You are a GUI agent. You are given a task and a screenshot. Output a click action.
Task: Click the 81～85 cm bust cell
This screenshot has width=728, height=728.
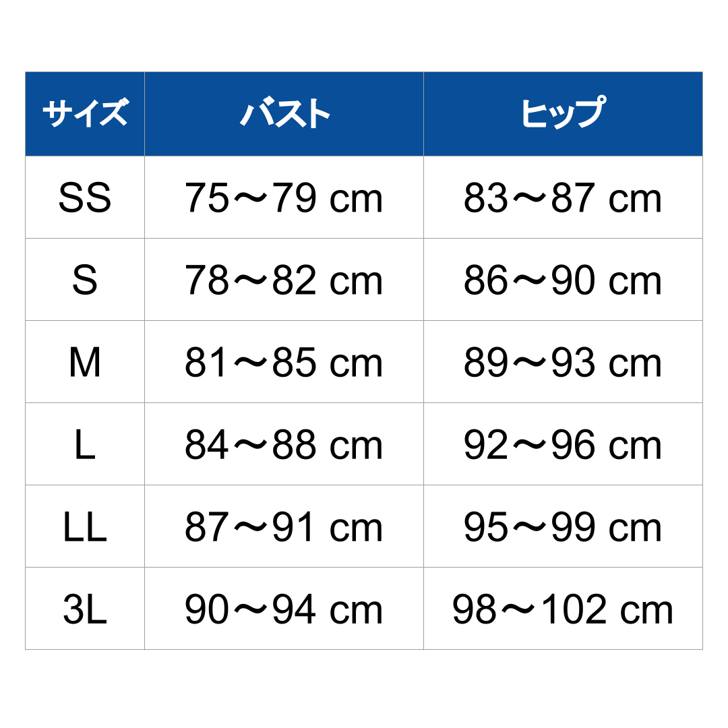coord(284,363)
